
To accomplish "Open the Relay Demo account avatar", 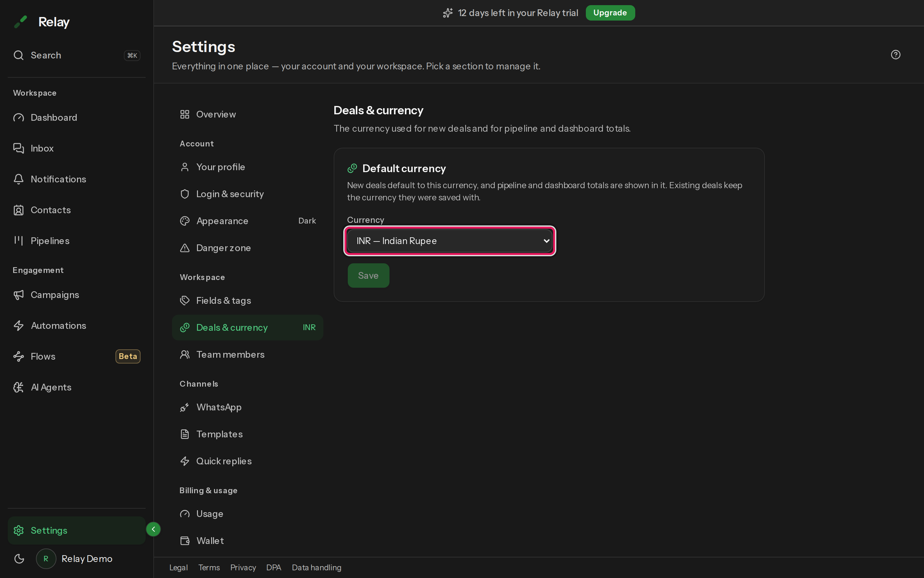I will pyautogui.click(x=46, y=558).
